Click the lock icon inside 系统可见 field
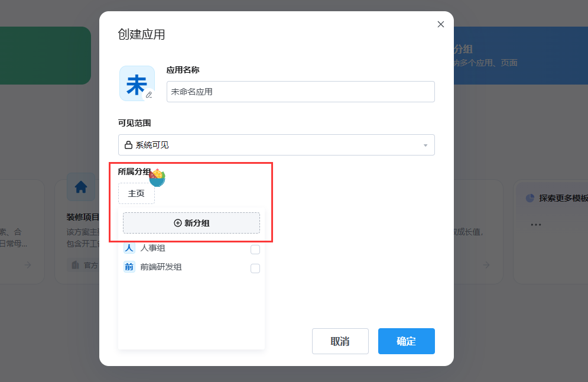 (129, 145)
